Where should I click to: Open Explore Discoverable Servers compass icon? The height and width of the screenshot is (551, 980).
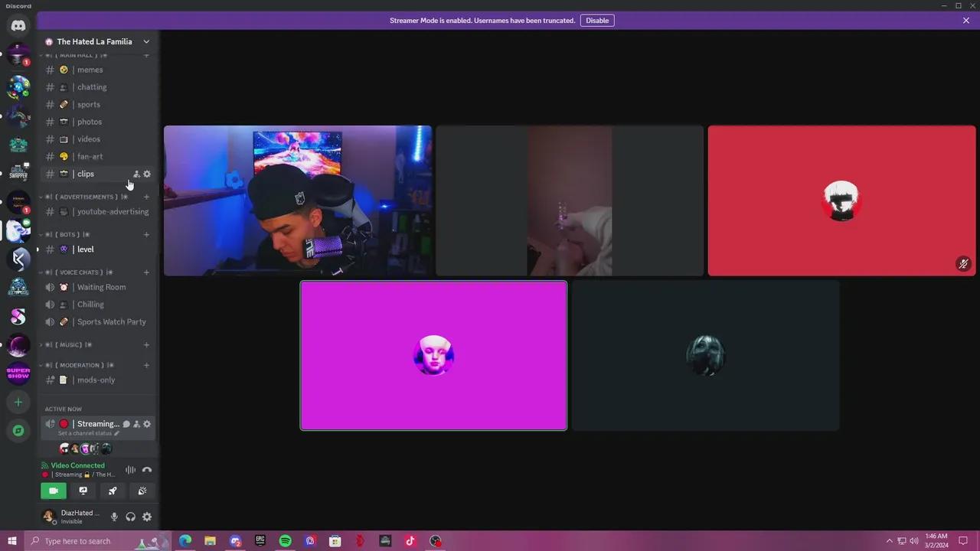point(18,431)
